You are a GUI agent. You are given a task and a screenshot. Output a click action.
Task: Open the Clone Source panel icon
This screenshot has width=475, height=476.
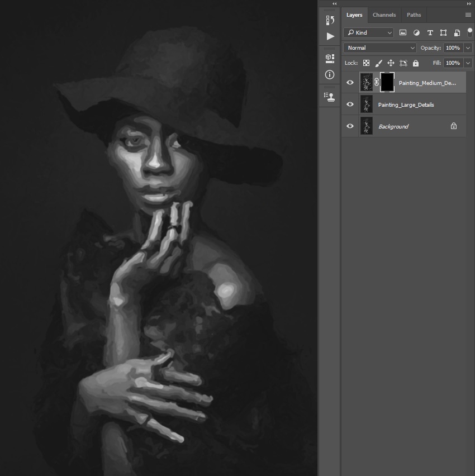coord(330,97)
